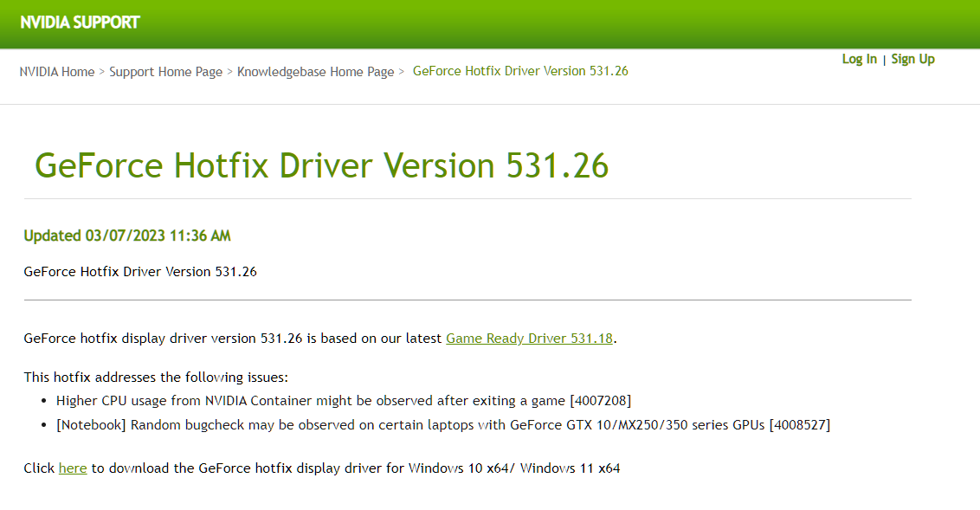Viewport: 980px width, 510px height.
Task: Click the NVIDIA SUPPORT header logo
Action: click(x=80, y=23)
